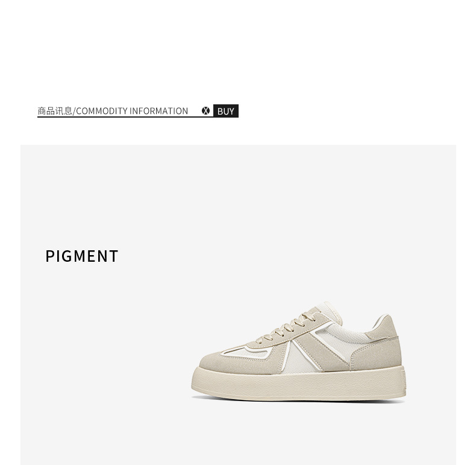Click the 商品讯息 Chinese heading label

coord(55,111)
